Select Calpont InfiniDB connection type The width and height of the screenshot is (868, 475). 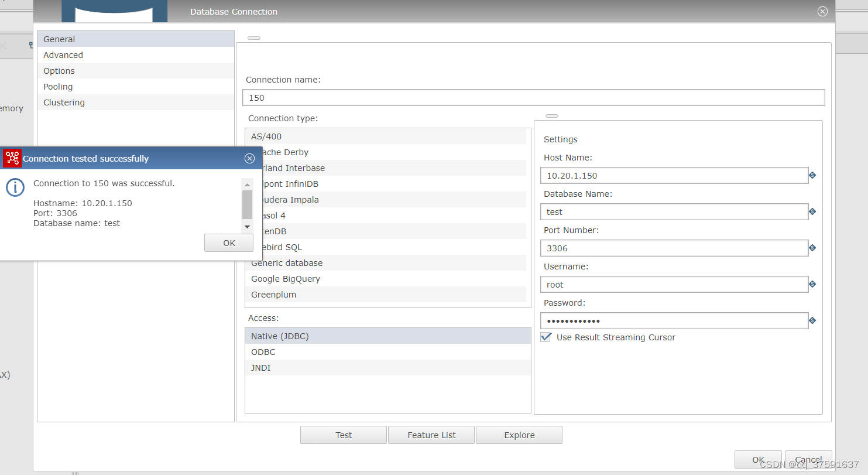[394, 184]
